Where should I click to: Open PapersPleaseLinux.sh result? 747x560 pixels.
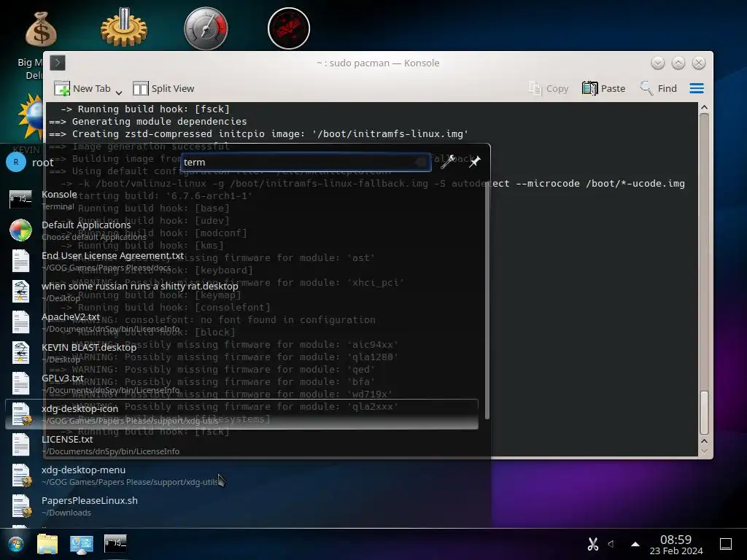(241, 506)
